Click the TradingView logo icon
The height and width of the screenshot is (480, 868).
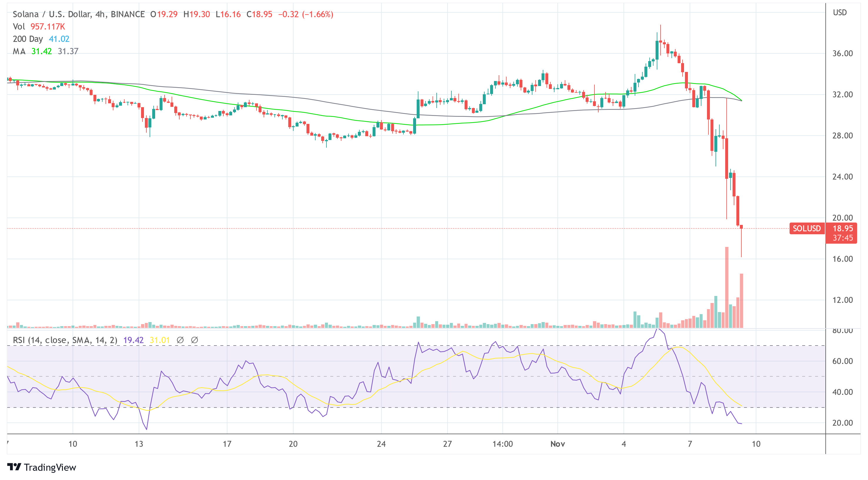[x=14, y=467]
